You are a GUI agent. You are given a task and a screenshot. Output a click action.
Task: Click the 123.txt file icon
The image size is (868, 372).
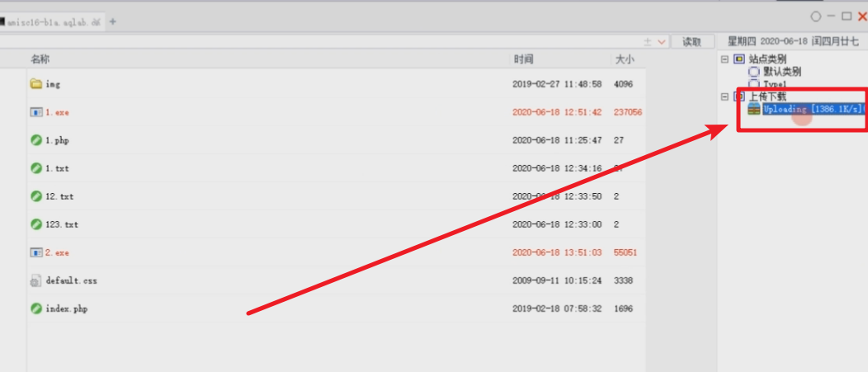tap(36, 224)
